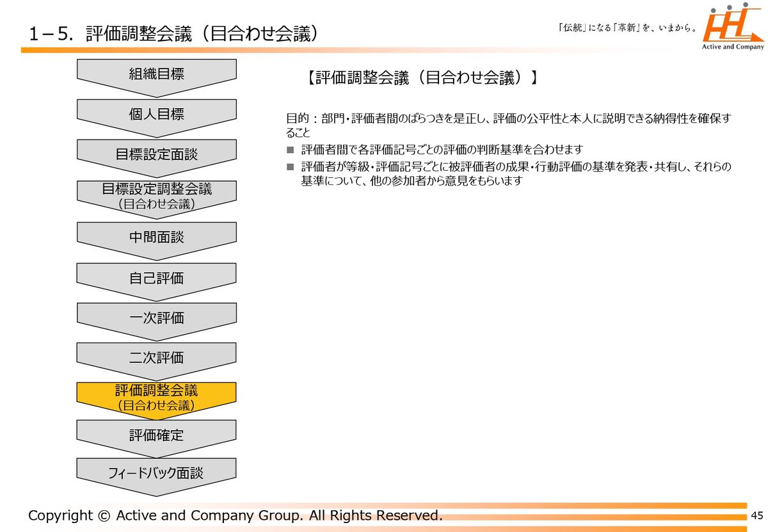Click the first bullet about 判断基準
The width and height of the screenshot is (768, 532).
coord(442,150)
